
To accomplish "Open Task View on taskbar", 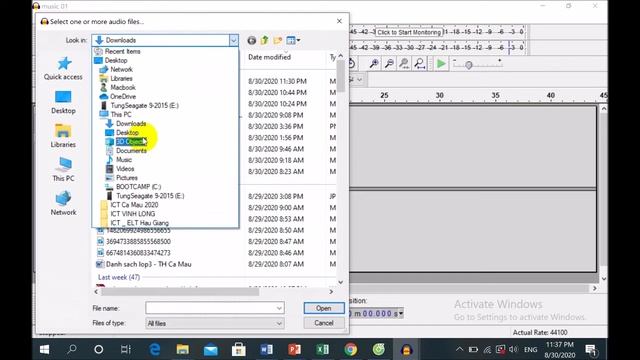I will tap(126, 349).
